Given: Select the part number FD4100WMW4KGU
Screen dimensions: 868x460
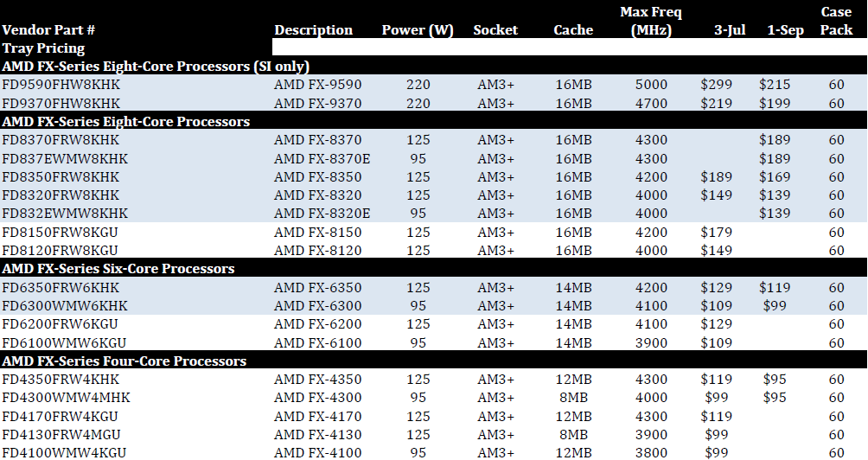Looking at the screenshot, I should [x=64, y=453].
